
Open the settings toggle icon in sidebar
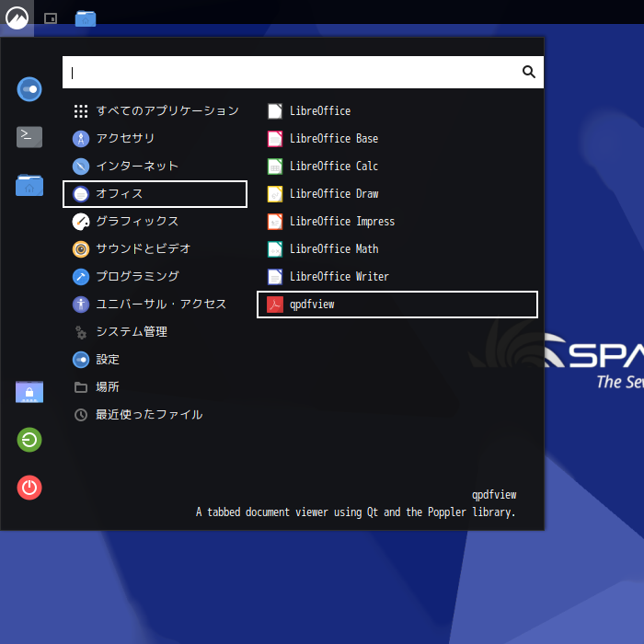pyautogui.click(x=29, y=89)
